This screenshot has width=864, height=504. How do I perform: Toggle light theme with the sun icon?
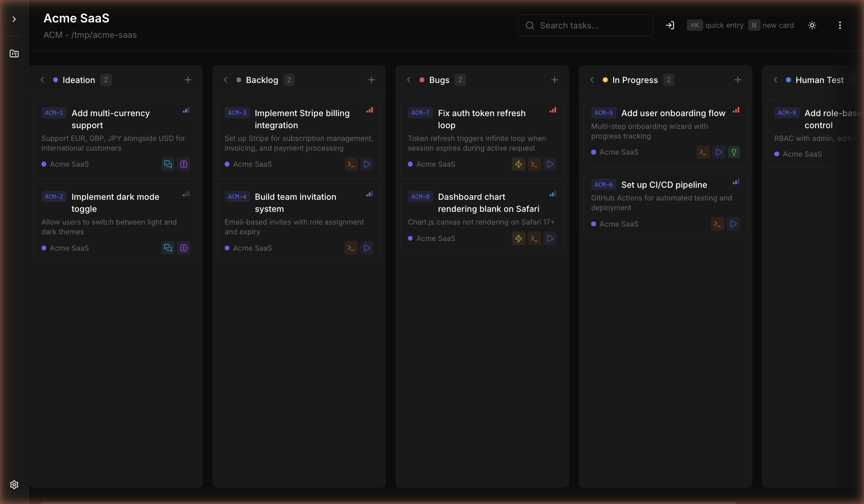812,25
